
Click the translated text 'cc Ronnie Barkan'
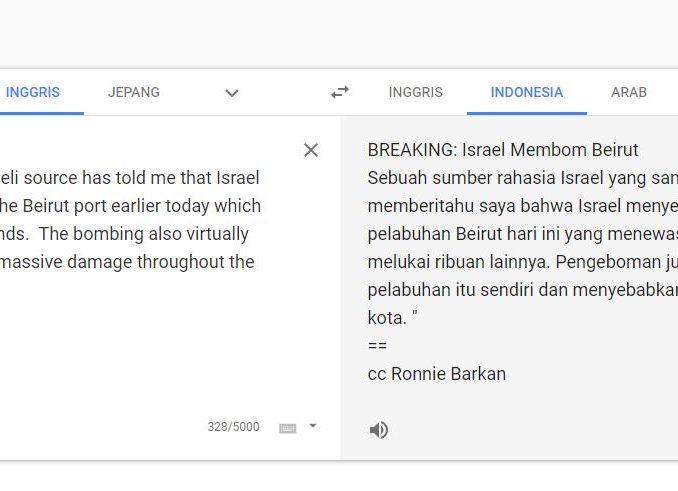click(x=437, y=374)
